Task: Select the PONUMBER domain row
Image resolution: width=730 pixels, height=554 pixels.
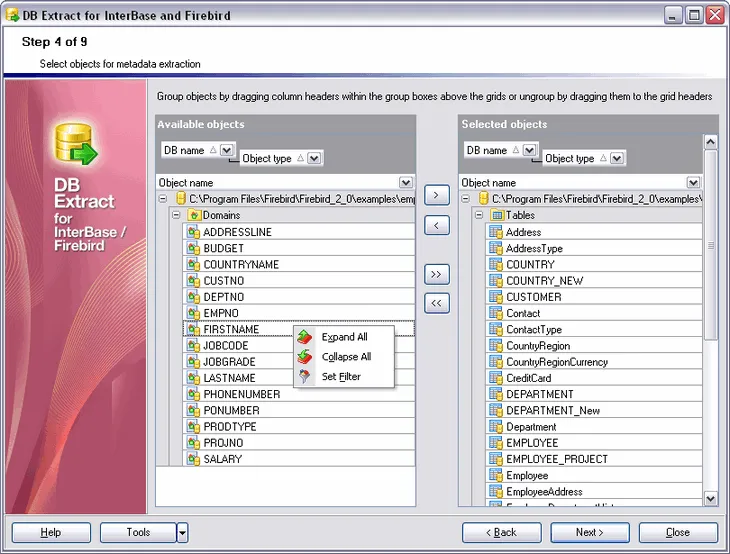Action: coord(299,410)
